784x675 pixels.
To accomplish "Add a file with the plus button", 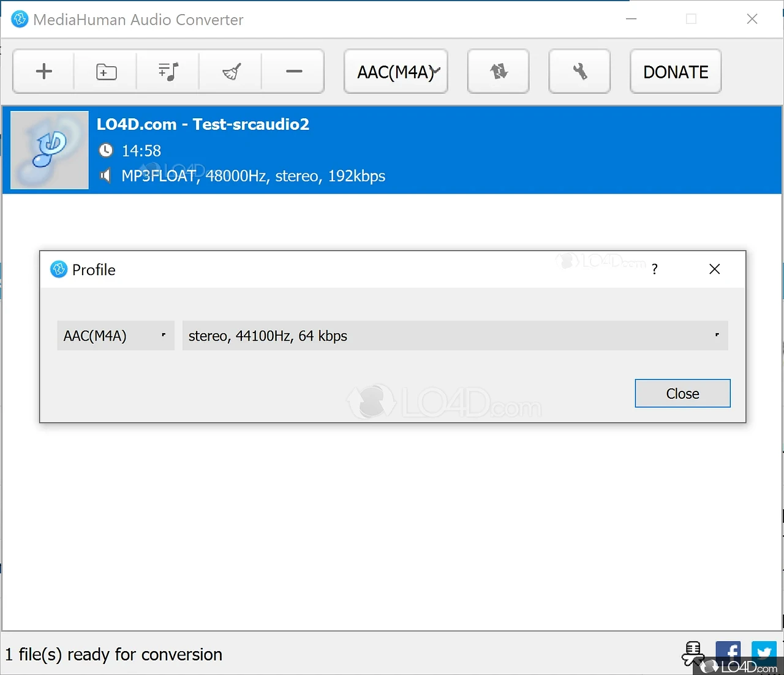I will [43, 72].
